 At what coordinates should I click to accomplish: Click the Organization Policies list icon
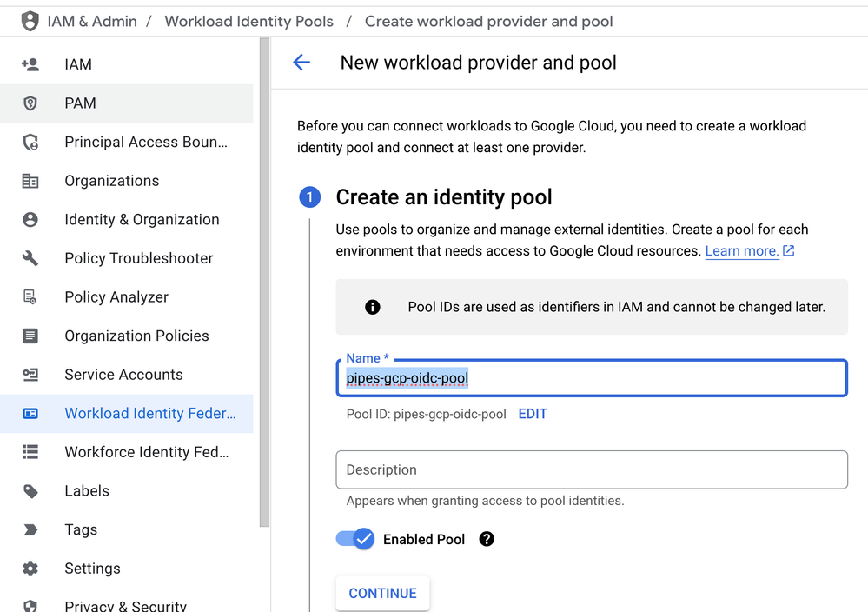[x=30, y=336]
